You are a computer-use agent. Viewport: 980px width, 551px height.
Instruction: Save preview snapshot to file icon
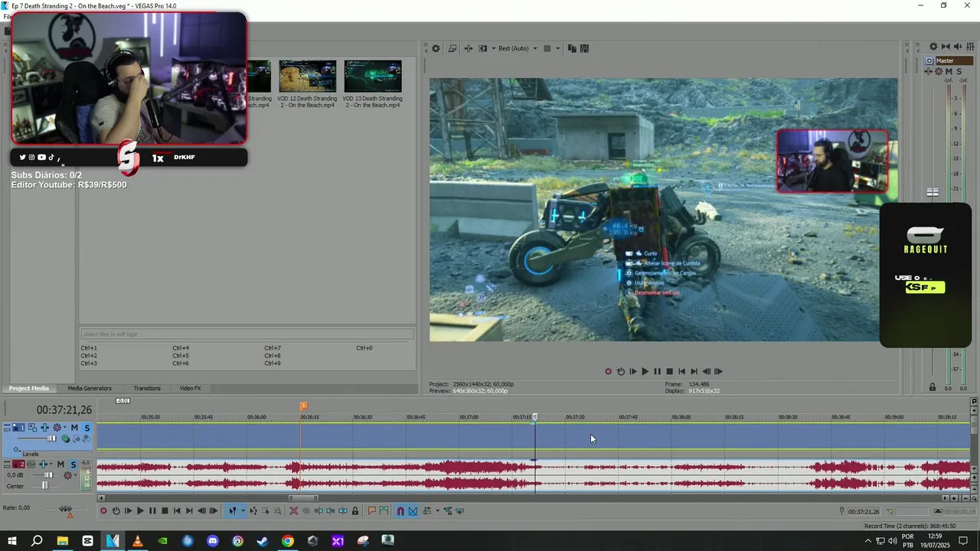tap(584, 48)
